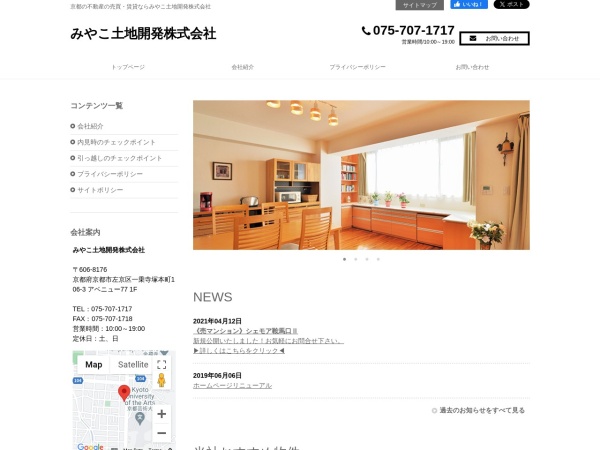Click the kitchen interior slideshow image
Viewport: 600px width, 450px height.
pos(361,175)
